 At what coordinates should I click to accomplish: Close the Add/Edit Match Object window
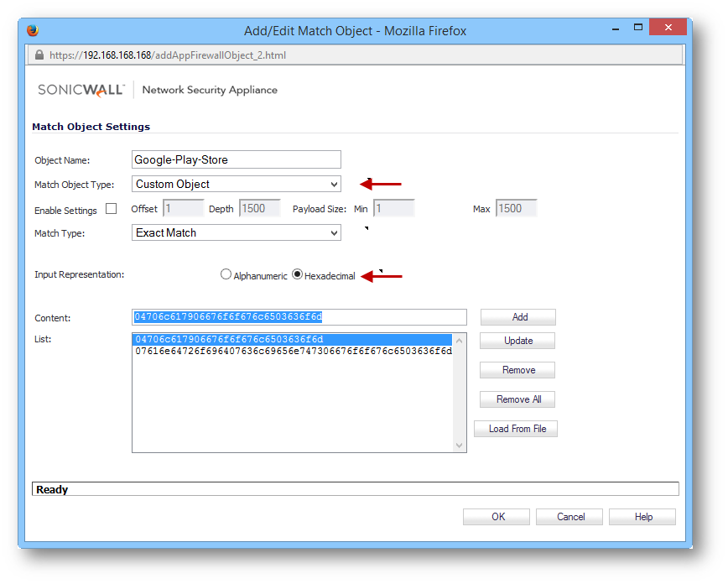(668, 28)
